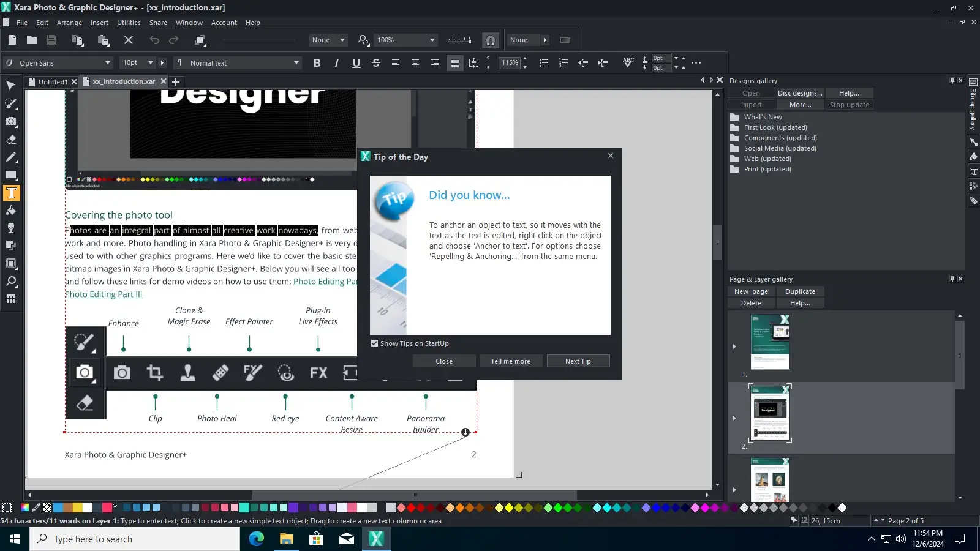The width and height of the screenshot is (980, 551).
Task: Select the Fill tool
Action: 10,211
